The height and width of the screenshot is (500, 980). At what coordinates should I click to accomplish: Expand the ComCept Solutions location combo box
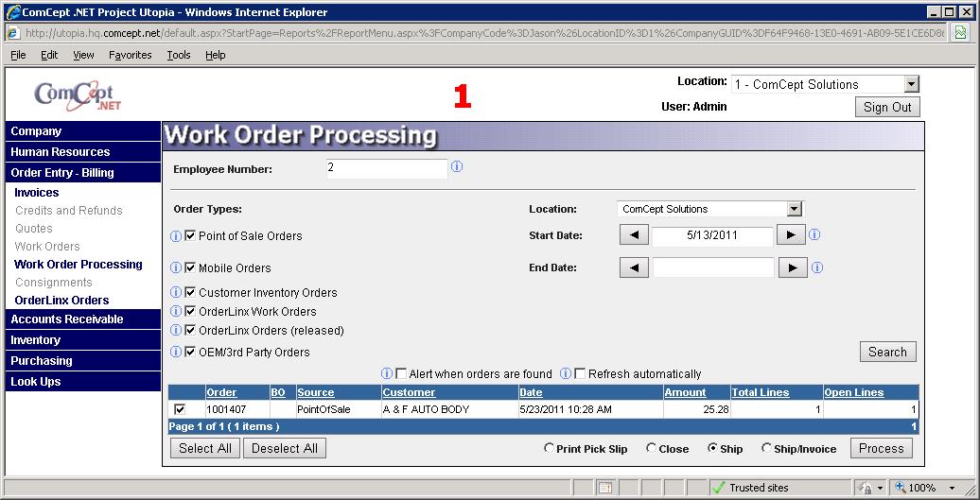point(795,209)
